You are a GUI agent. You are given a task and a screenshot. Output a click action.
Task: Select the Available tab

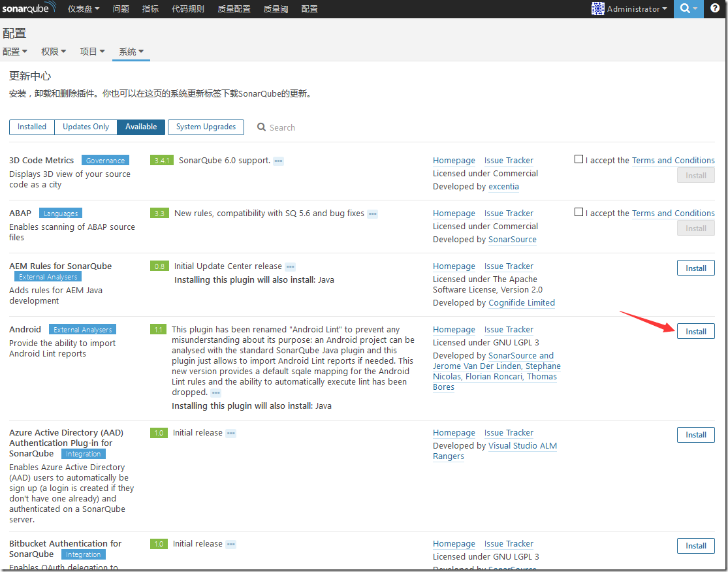tap(141, 127)
